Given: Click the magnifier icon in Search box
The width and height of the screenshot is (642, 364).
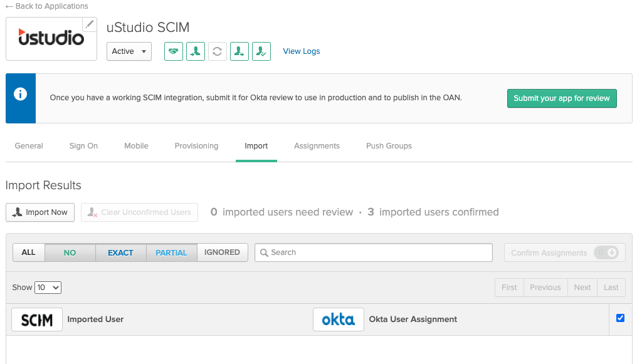Looking at the screenshot, I should 264,252.
